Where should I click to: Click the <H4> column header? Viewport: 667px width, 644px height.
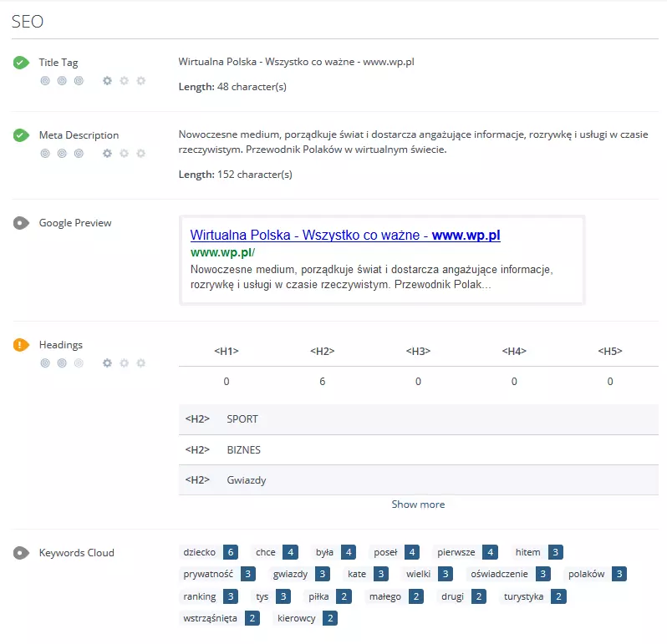click(x=514, y=351)
